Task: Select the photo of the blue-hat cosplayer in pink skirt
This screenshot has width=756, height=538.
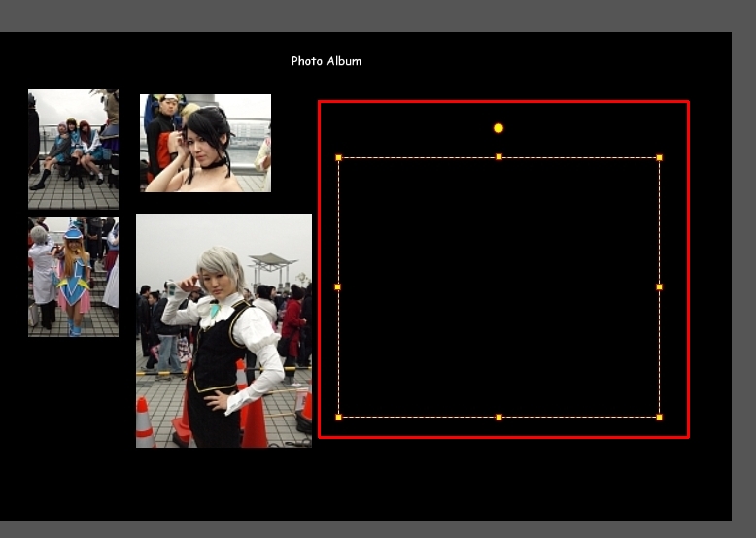Action: pos(73,277)
